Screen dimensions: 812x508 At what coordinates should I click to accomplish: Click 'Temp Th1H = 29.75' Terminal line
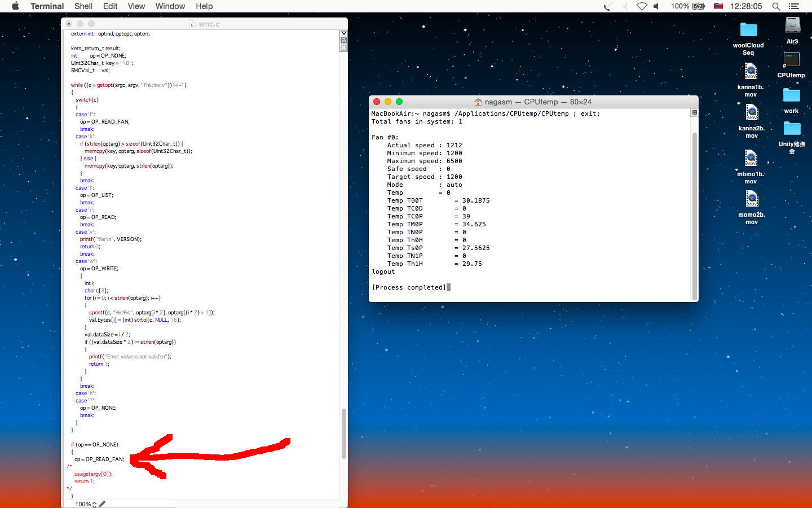434,264
